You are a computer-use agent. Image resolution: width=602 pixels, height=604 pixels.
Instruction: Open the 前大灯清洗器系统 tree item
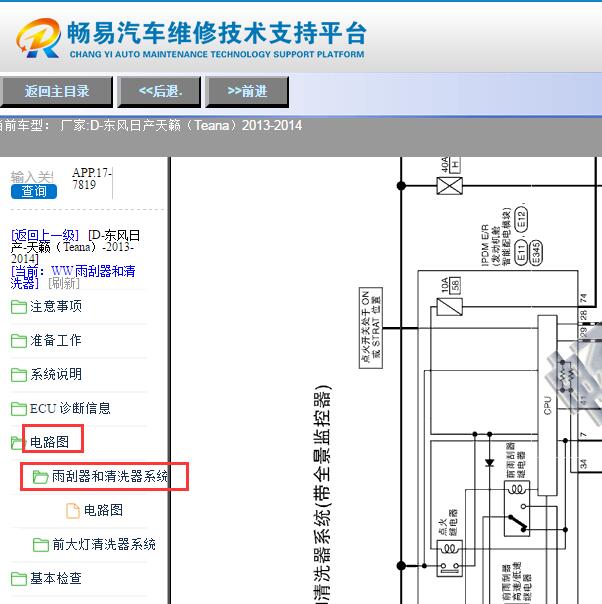(104, 544)
